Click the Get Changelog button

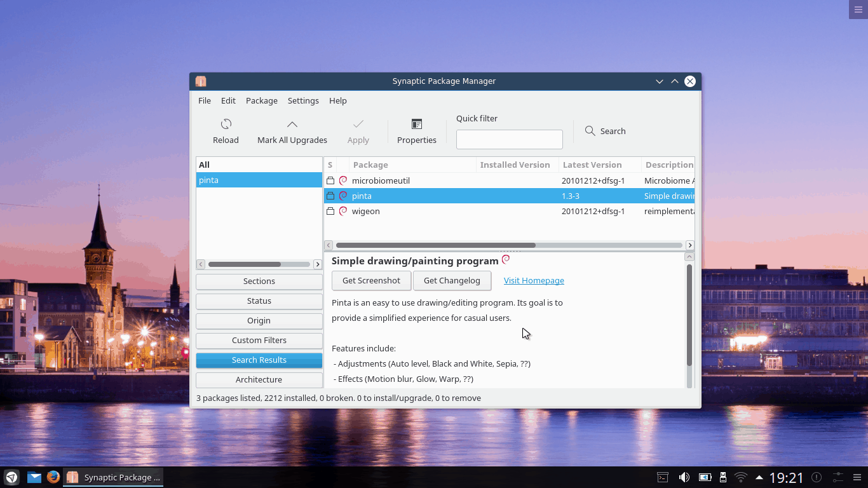pos(452,280)
